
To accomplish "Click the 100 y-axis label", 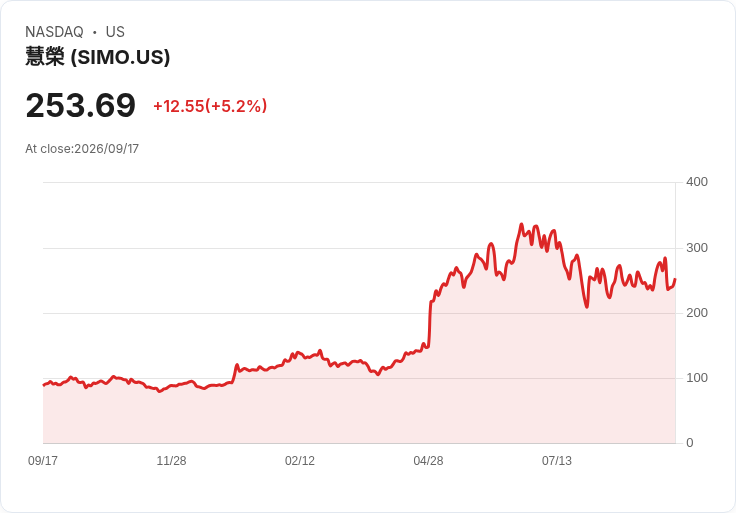I will (x=697, y=378).
